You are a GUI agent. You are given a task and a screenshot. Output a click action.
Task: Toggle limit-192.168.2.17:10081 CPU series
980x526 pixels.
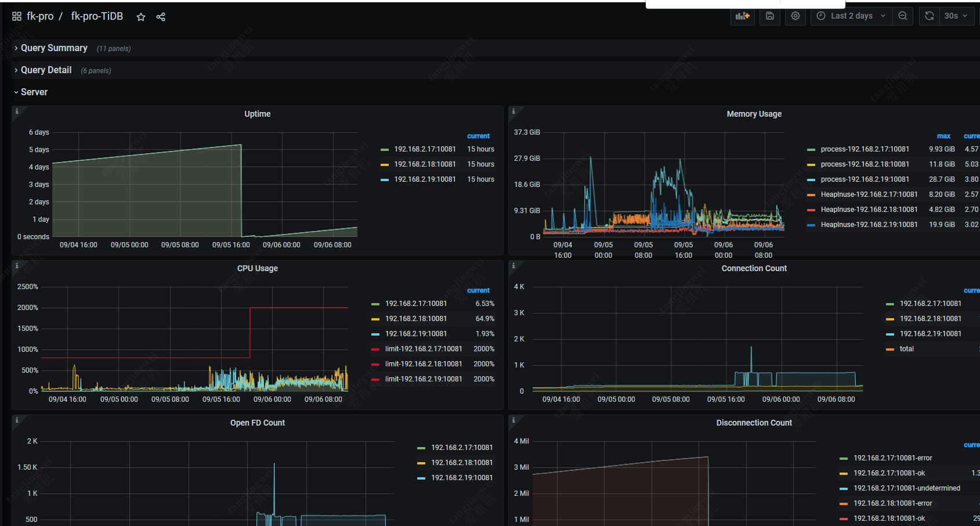[424, 349]
